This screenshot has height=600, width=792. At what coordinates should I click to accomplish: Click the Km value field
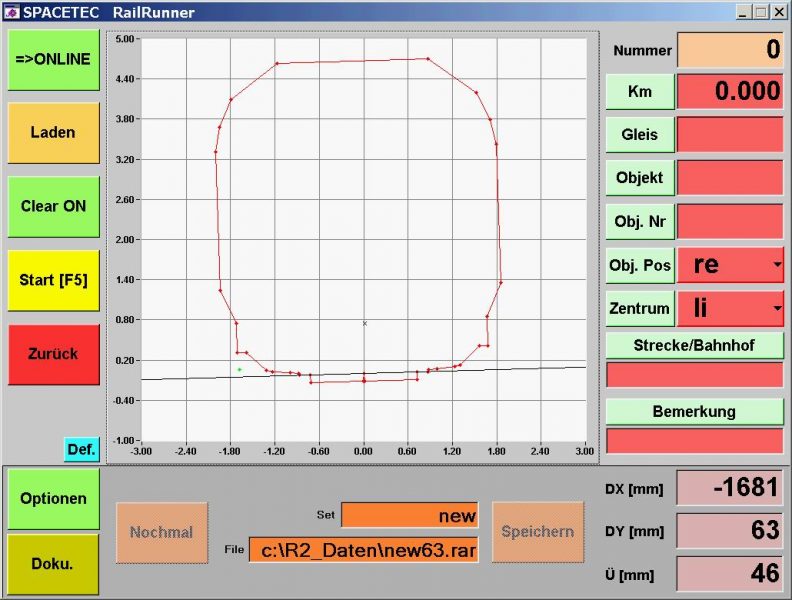(x=730, y=92)
